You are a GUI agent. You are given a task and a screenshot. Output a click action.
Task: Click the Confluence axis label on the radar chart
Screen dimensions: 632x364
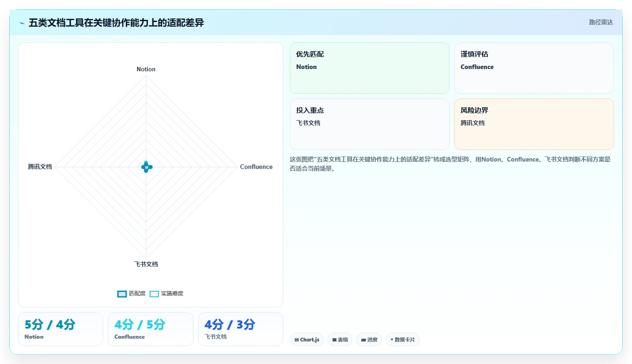click(x=256, y=167)
